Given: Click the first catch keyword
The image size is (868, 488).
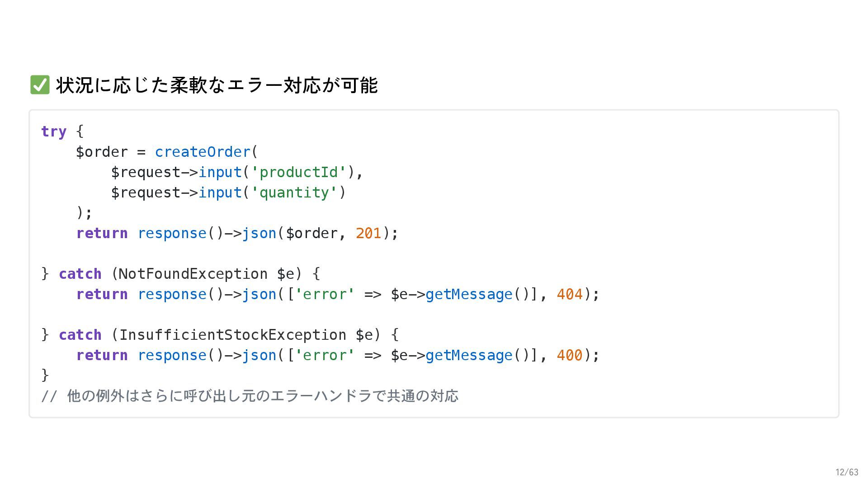Looking at the screenshot, I should point(80,274).
